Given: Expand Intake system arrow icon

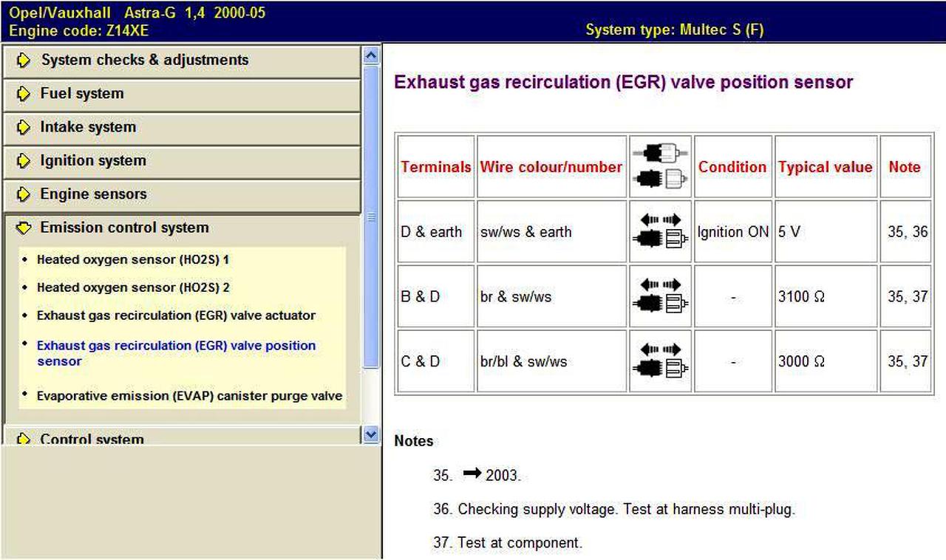Looking at the screenshot, I should coord(24,127).
